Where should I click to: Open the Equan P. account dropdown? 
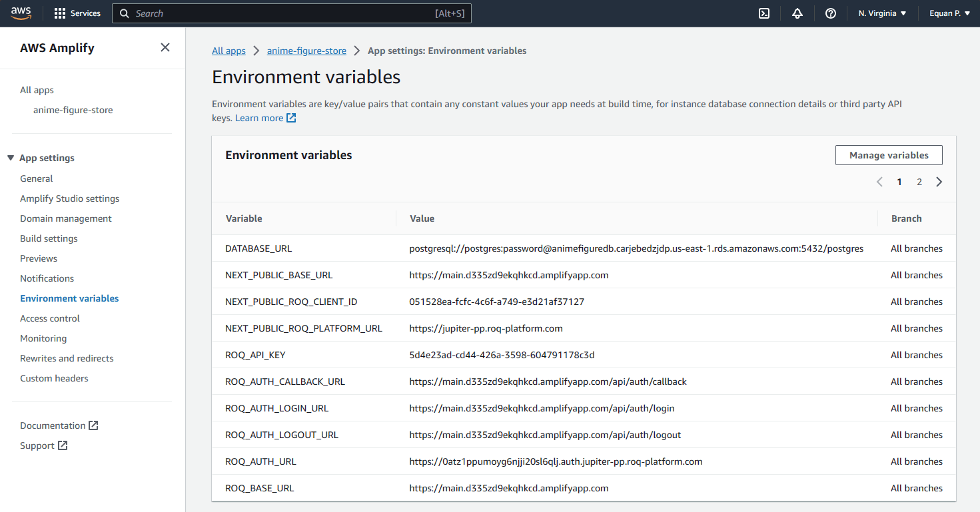(x=950, y=13)
